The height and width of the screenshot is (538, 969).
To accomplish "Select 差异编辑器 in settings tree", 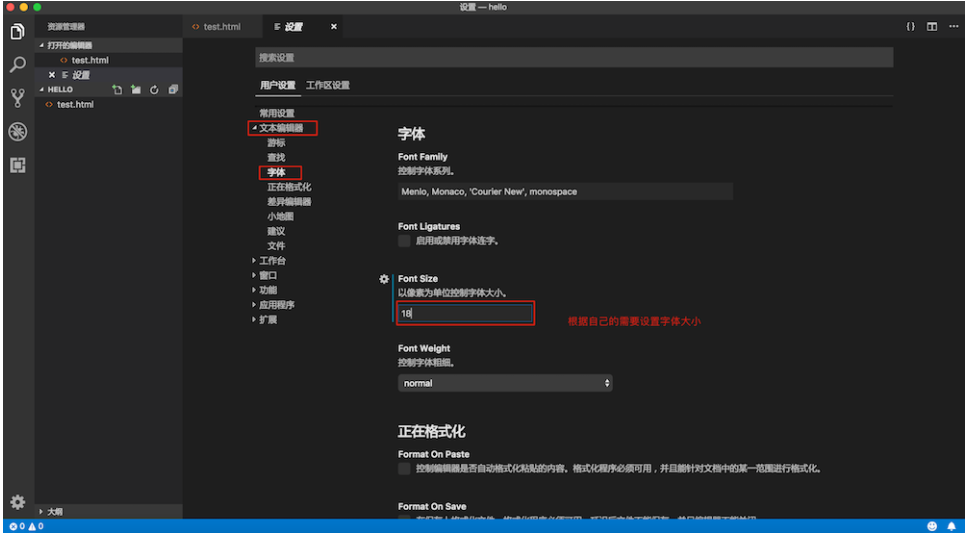I will [x=289, y=202].
